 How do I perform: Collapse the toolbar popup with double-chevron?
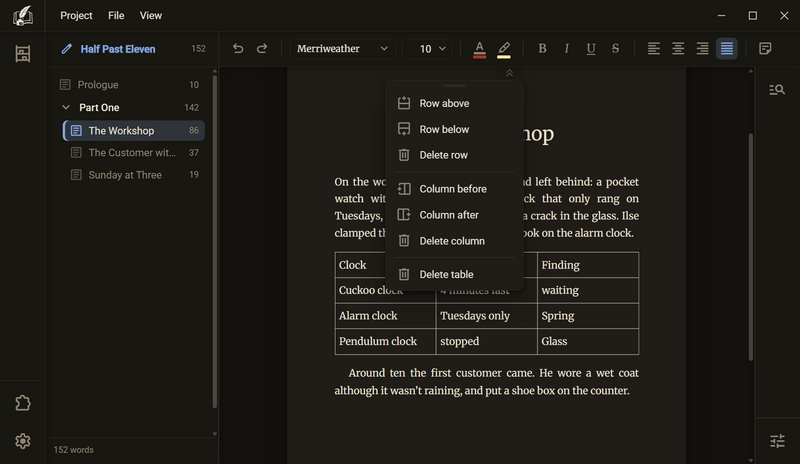[509, 73]
